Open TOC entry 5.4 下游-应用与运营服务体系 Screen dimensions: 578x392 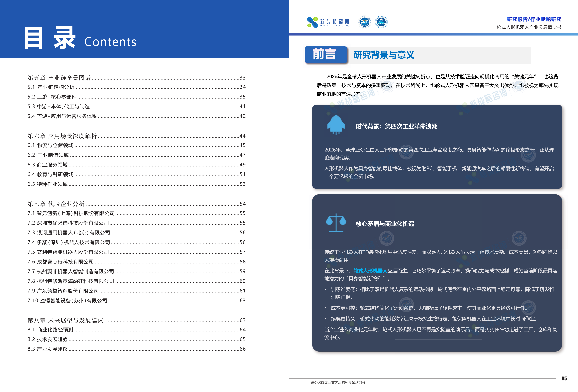click(x=136, y=116)
